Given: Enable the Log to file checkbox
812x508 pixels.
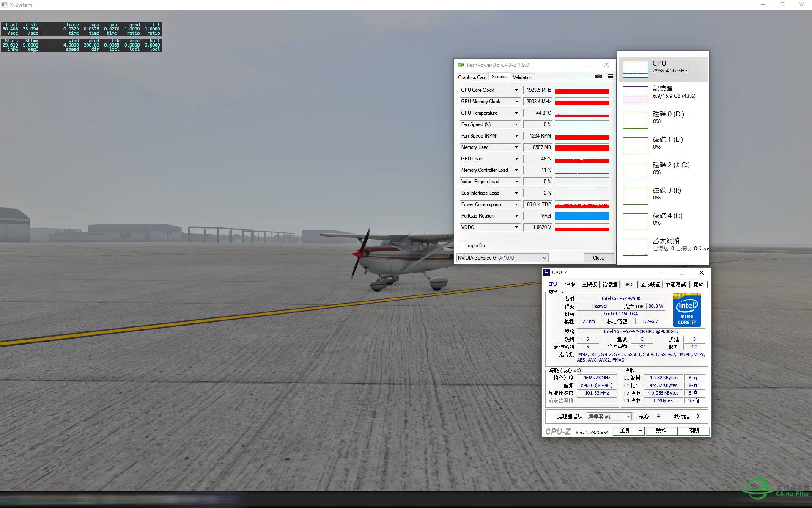Looking at the screenshot, I should click(x=462, y=246).
